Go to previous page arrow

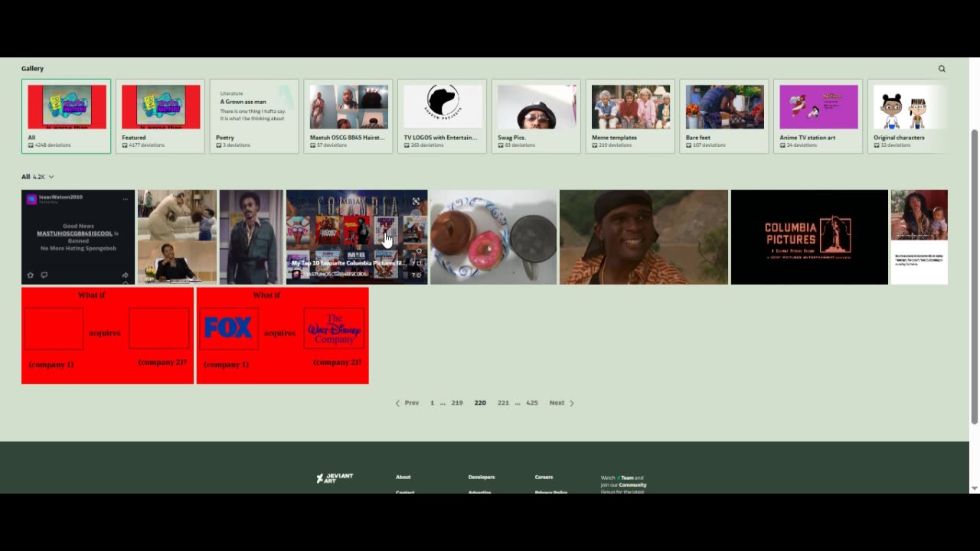tap(397, 403)
